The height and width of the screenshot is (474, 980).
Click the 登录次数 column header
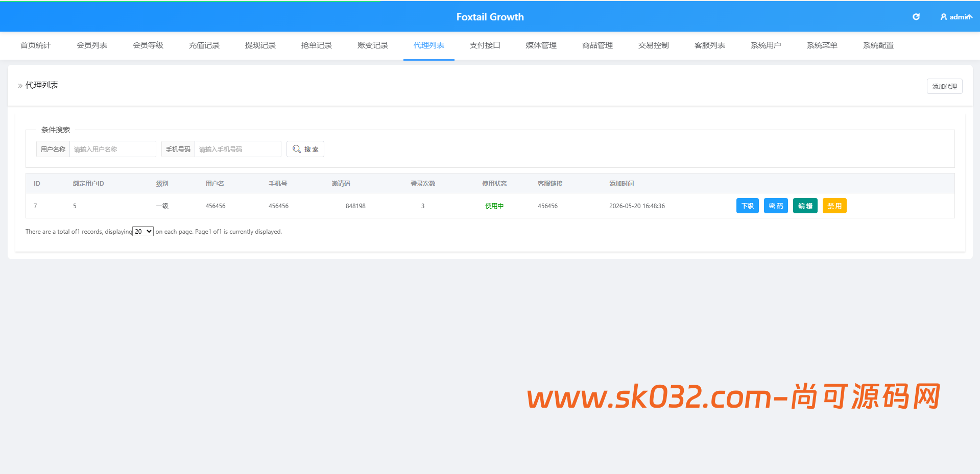click(423, 184)
